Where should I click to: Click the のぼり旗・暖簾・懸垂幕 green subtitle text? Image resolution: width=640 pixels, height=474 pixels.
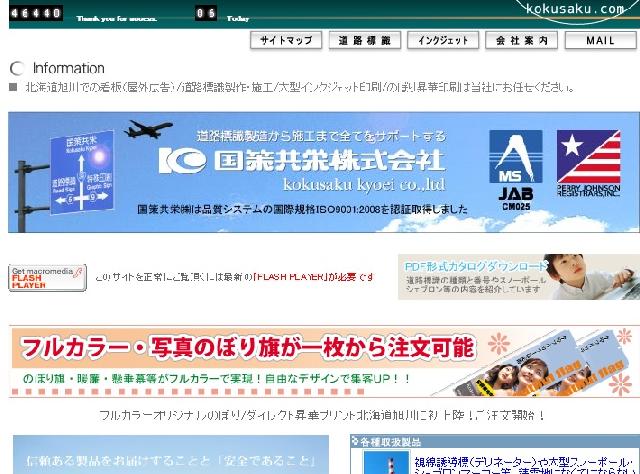tap(216, 379)
